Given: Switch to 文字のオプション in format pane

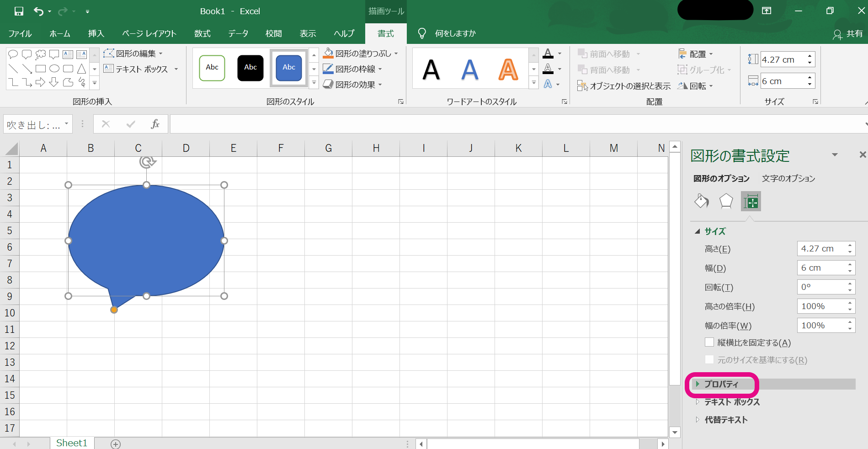Looking at the screenshot, I should pyautogui.click(x=788, y=178).
